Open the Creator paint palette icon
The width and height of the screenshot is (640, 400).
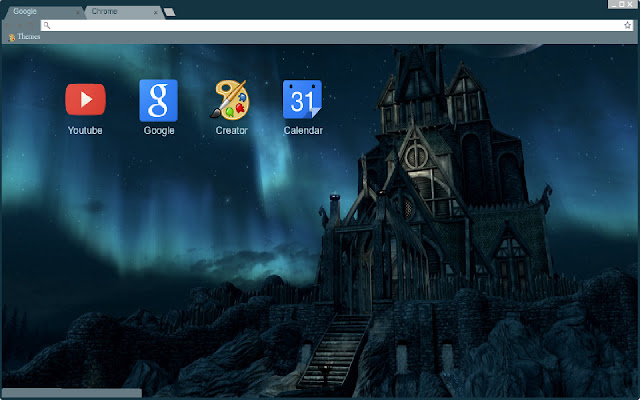click(231, 100)
